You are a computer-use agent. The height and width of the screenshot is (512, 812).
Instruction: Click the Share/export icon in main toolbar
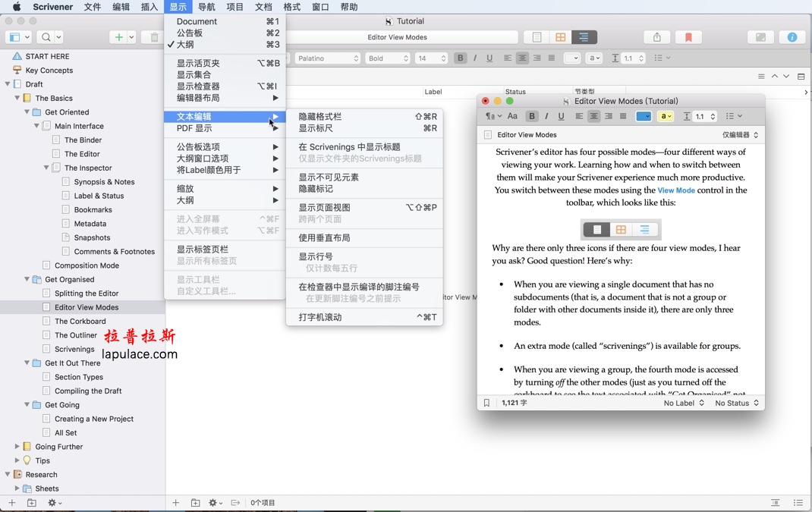pyautogui.click(x=656, y=37)
